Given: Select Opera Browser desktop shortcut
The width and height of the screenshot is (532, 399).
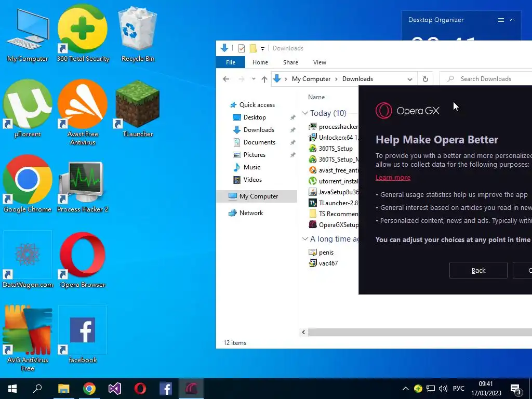Looking at the screenshot, I should (x=83, y=260).
